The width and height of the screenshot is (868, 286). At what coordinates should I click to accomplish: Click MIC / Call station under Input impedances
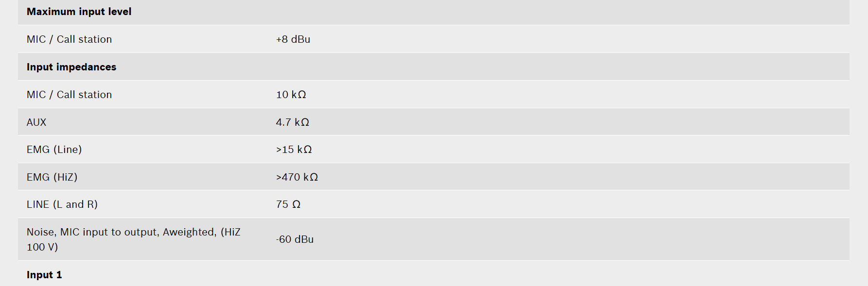pyautogui.click(x=69, y=95)
